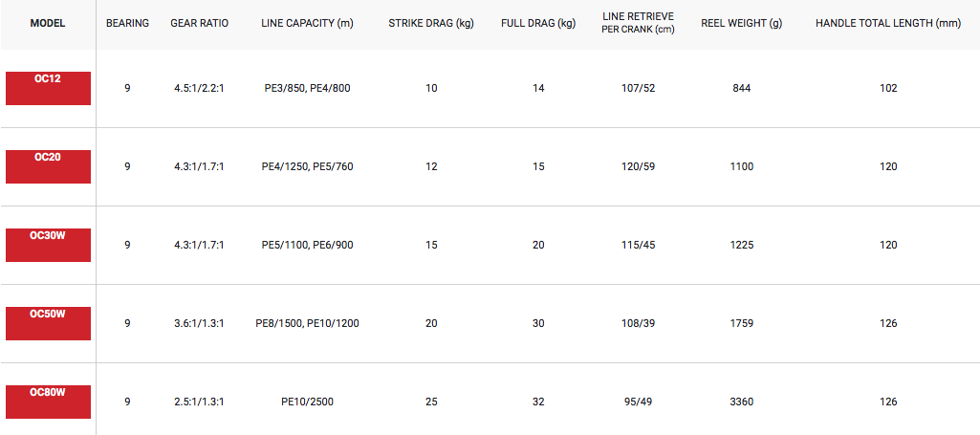
Task: Click the 1759 reel weight value
Action: tap(742, 323)
